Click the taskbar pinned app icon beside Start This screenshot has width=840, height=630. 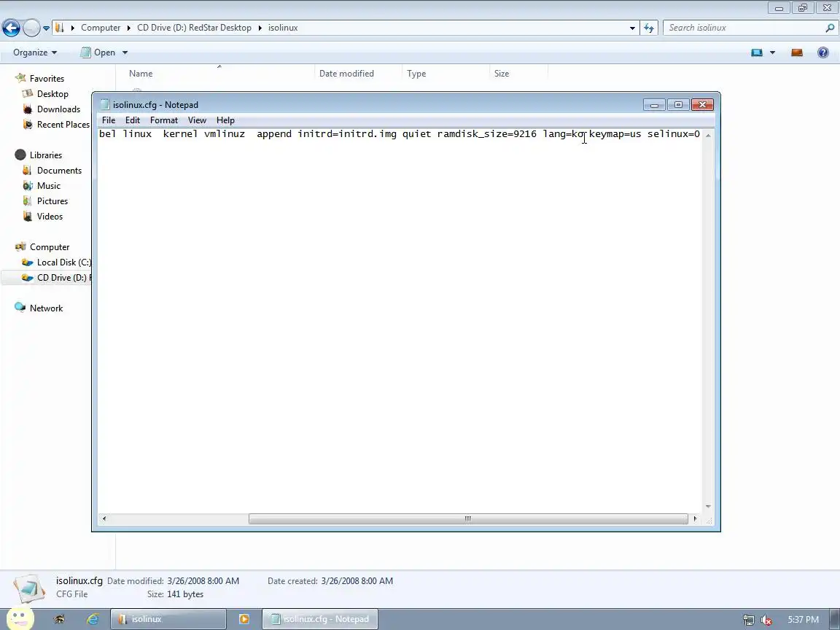click(x=60, y=619)
